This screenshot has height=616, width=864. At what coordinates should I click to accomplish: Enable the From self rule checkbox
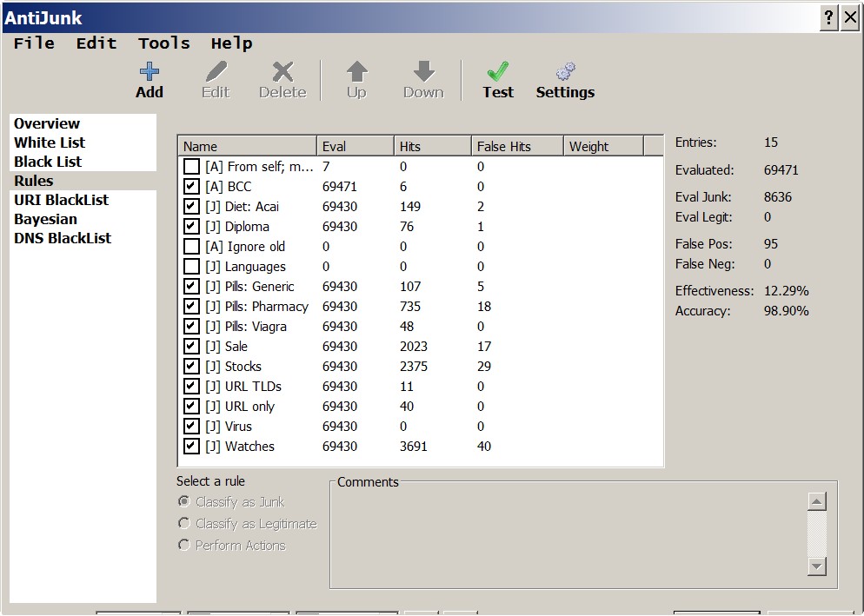191,167
